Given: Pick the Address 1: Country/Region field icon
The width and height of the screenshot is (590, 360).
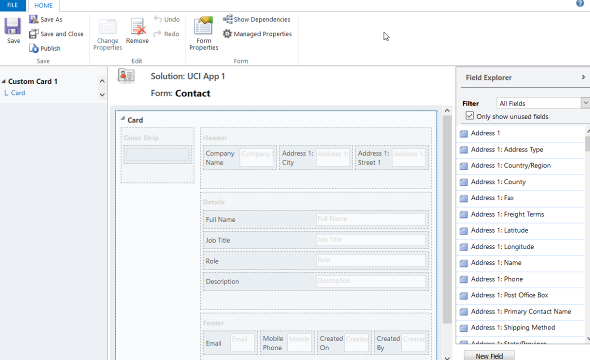Looking at the screenshot, I should click(x=464, y=166).
